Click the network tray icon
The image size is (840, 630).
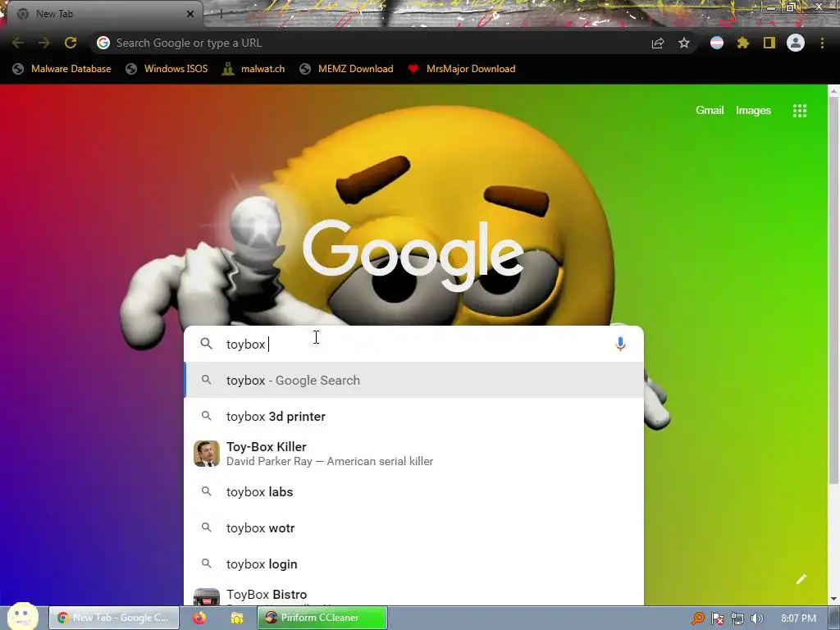coord(737,619)
